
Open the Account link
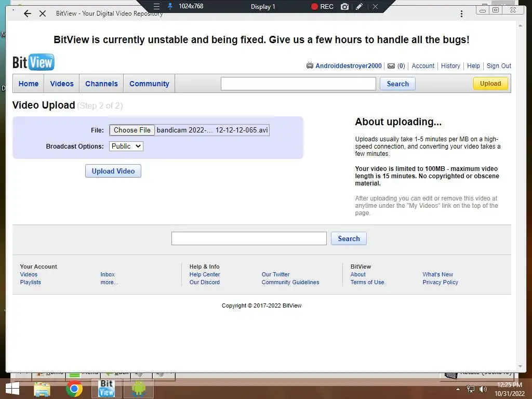click(x=423, y=66)
